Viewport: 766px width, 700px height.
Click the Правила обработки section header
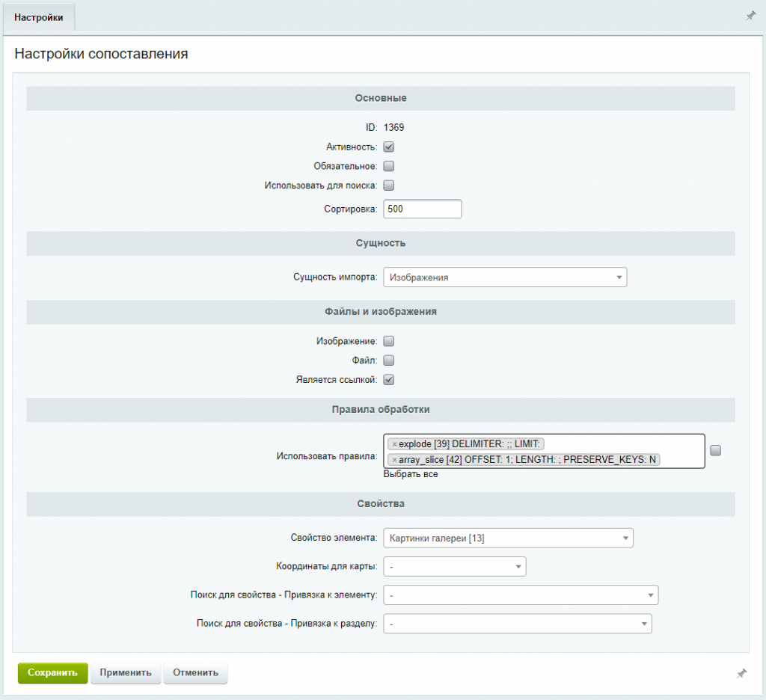[x=381, y=409]
